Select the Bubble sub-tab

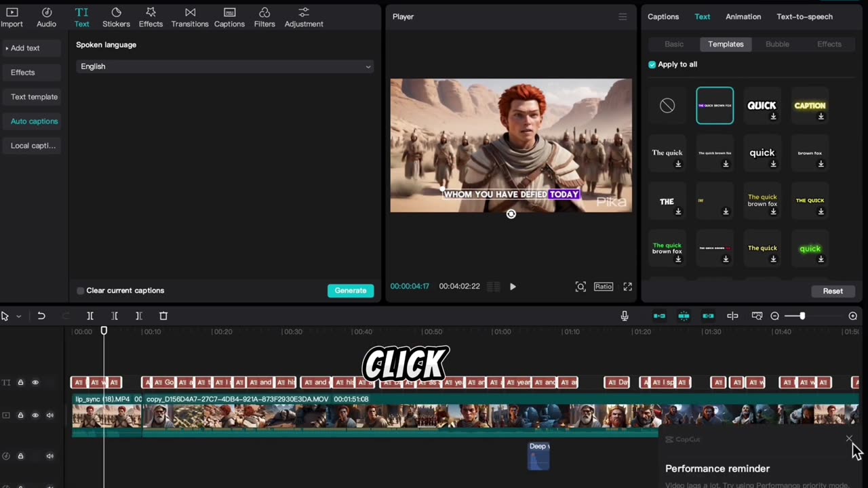[777, 44]
